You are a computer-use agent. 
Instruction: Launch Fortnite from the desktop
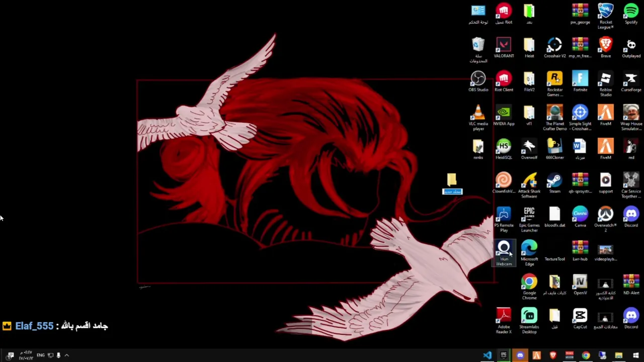pyautogui.click(x=580, y=82)
